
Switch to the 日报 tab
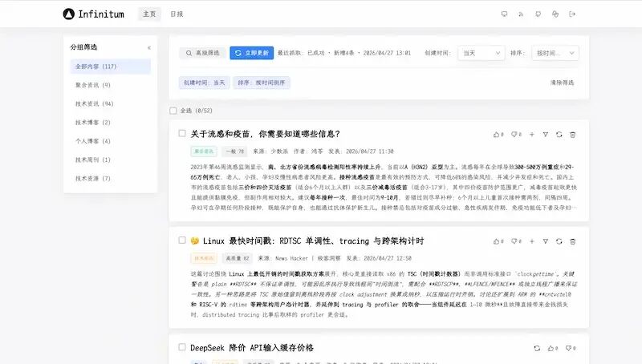(x=177, y=14)
